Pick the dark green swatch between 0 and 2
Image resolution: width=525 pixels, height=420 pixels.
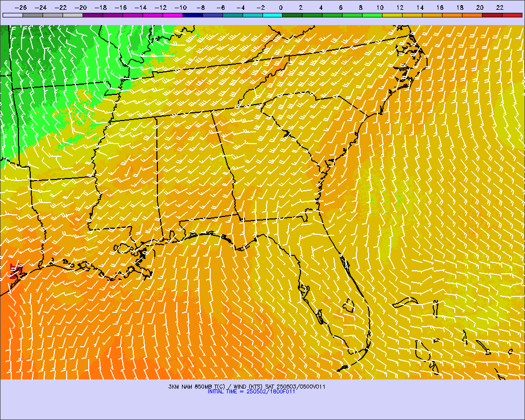[x=293, y=15]
